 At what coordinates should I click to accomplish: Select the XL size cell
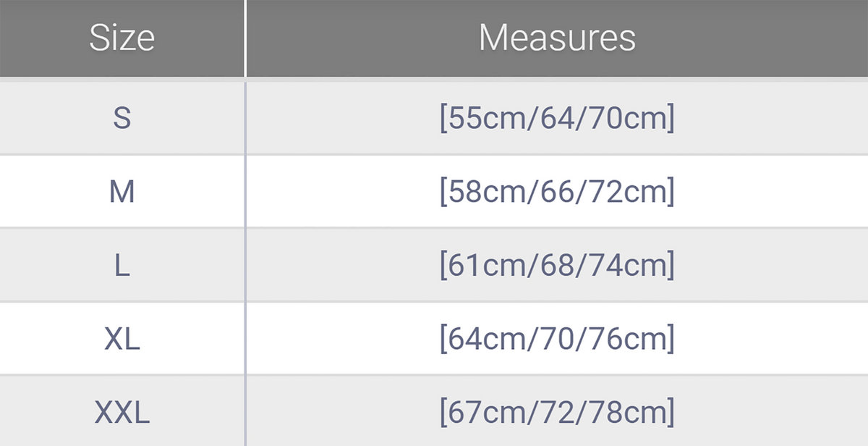[122, 339]
